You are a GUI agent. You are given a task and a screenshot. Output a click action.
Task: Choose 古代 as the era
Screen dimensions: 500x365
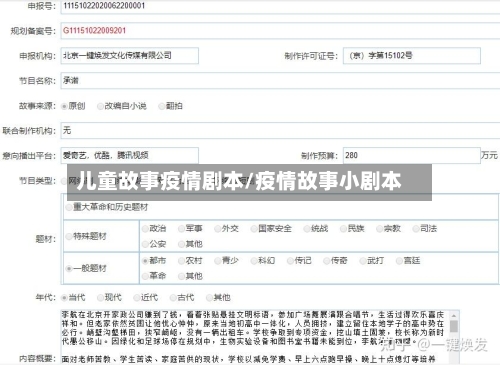173,298
